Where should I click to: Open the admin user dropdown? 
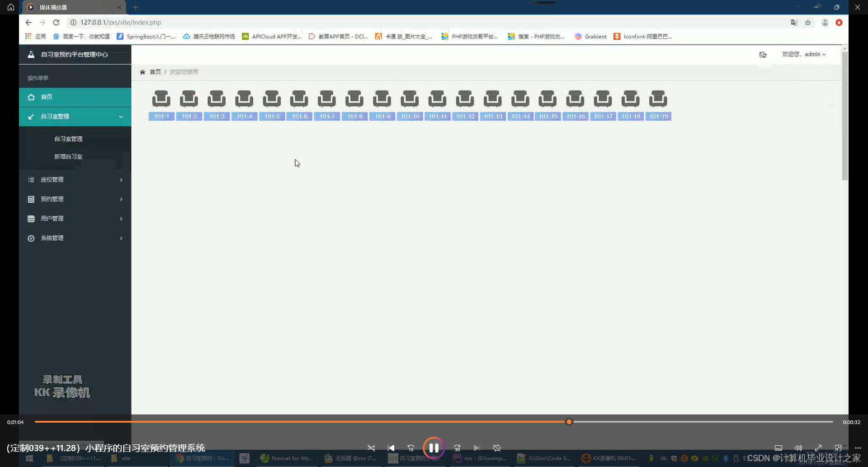click(804, 54)
